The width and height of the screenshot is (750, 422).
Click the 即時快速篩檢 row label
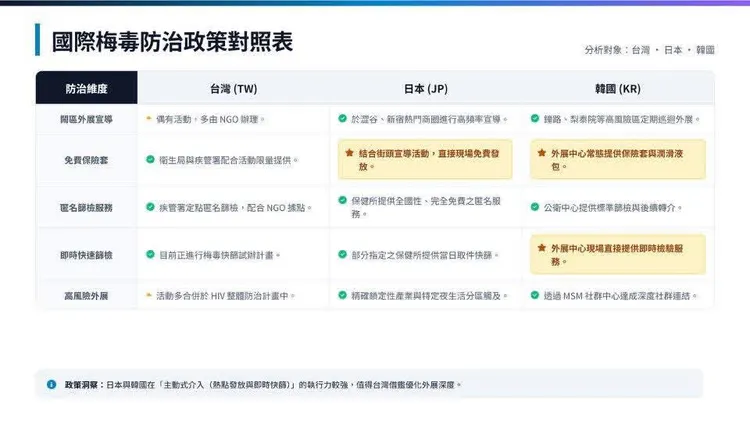pos(86,255)
